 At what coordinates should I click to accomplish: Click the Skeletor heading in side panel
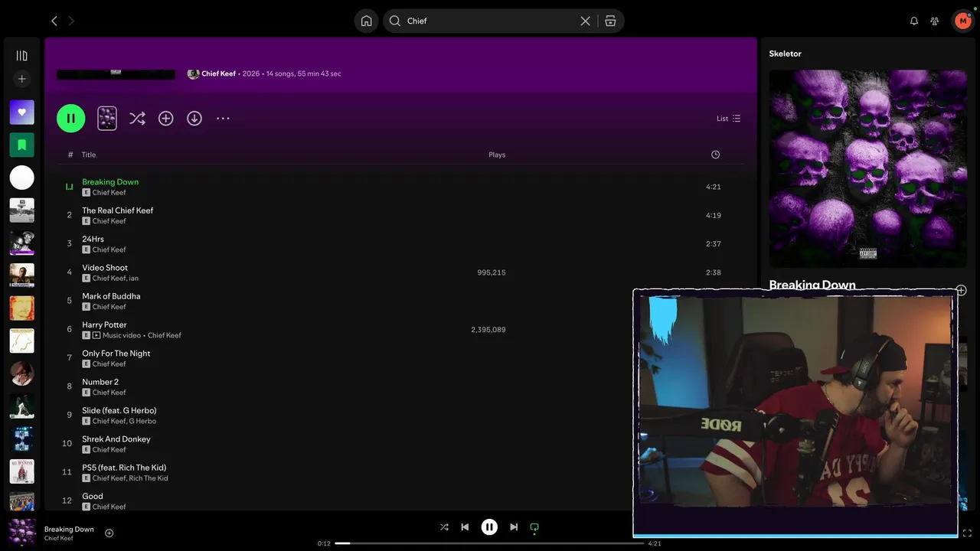(x=785, y=54)
